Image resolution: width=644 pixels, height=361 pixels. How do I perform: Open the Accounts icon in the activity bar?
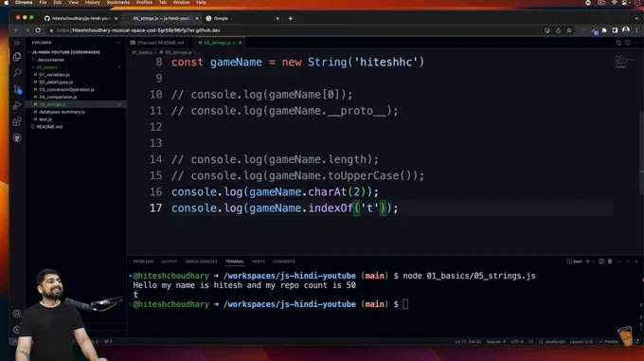click(x=17, y=314)
